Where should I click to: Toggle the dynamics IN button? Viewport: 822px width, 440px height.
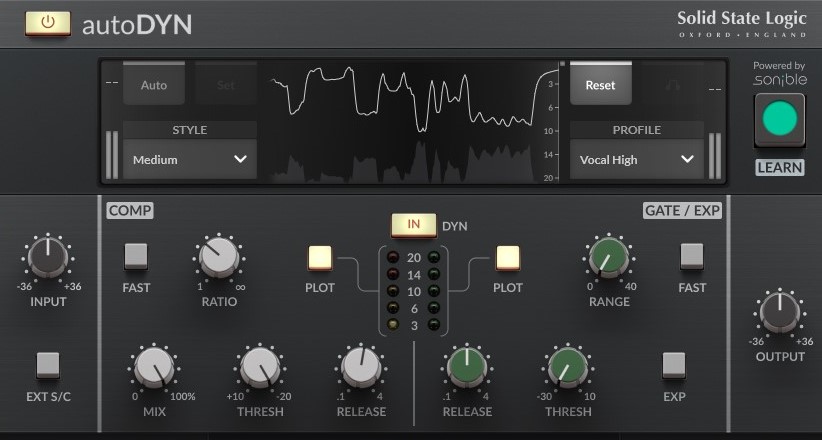click(413, 225)
